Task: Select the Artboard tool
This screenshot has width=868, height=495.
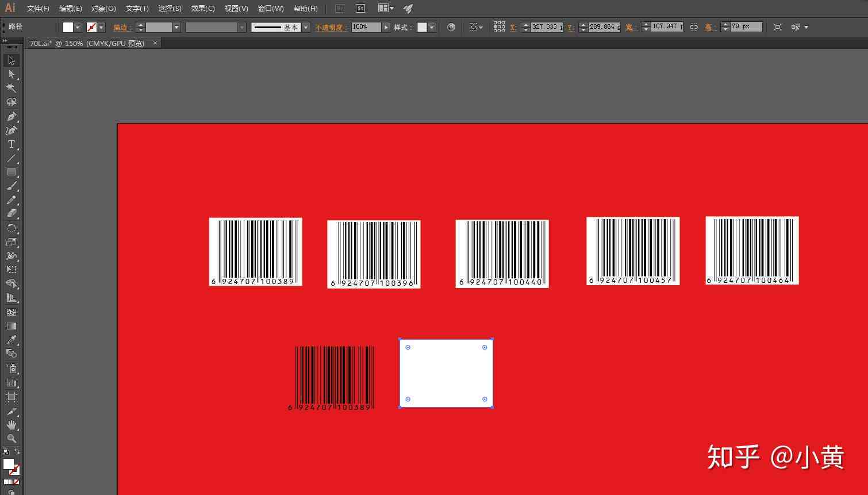Action: (11, 397)
